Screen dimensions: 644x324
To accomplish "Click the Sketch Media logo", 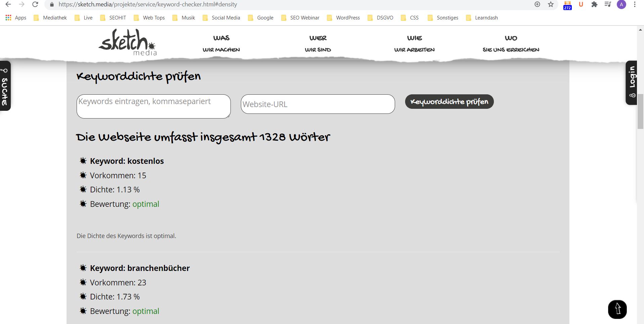I will pos(128,42).
